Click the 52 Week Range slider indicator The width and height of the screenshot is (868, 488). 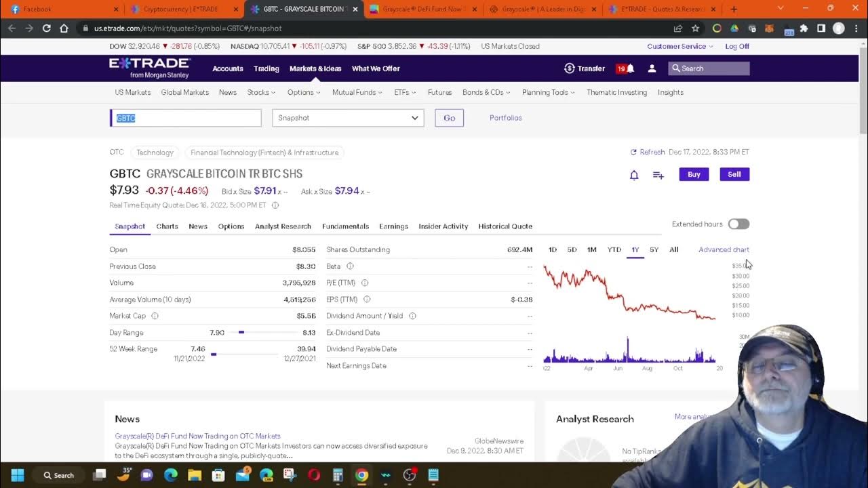214,354
